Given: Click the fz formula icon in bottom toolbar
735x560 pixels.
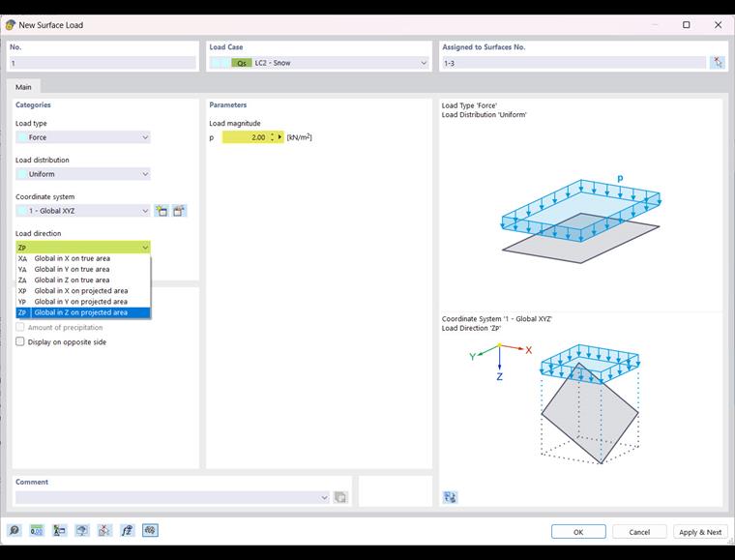Looking at the screenshot, I should click(127, 530).
